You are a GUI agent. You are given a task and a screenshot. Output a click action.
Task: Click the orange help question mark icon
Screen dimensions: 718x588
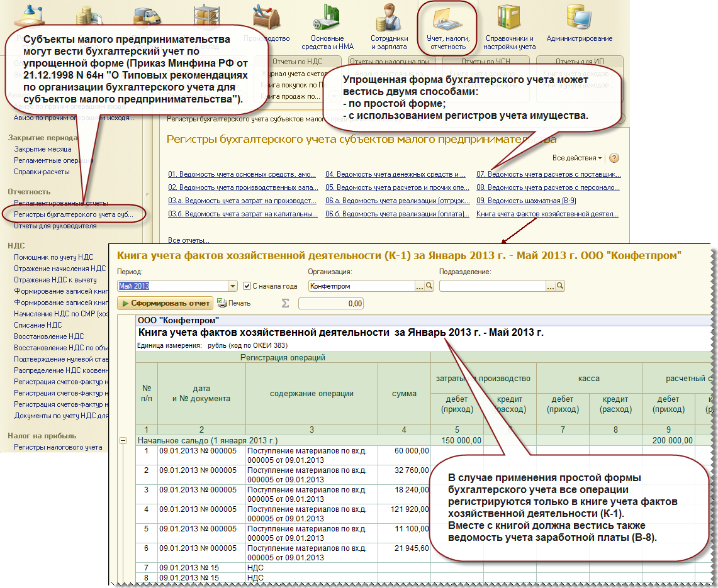click(614, 158)
